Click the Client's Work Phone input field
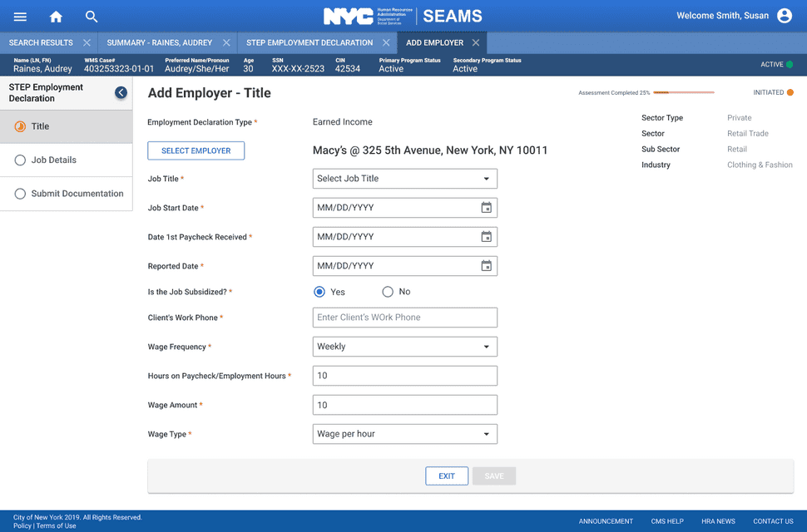Screen dimensions: 807x532 click(404, 317)
